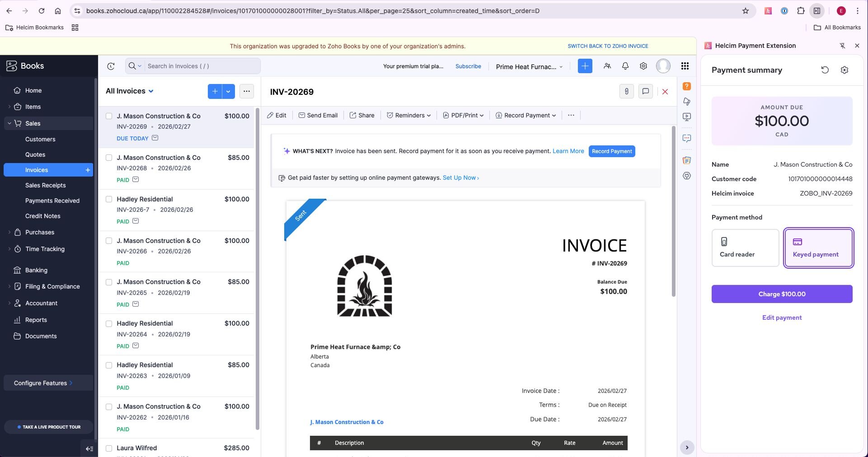The width and height of the screenshot is (868, 457).
Task: Select the INV-20268 invoice checkbox
Action: (x=109, y=158)
